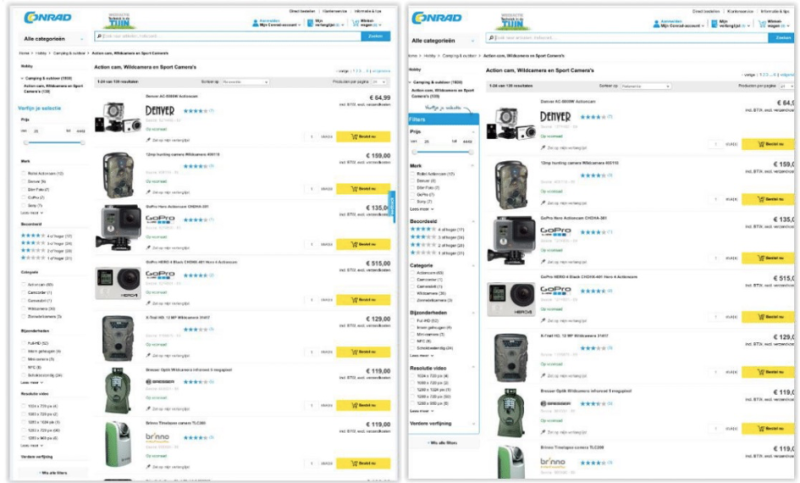Click the shopping cart icon on left page
The width and height of the screenshot is (800, 483).
355,23
